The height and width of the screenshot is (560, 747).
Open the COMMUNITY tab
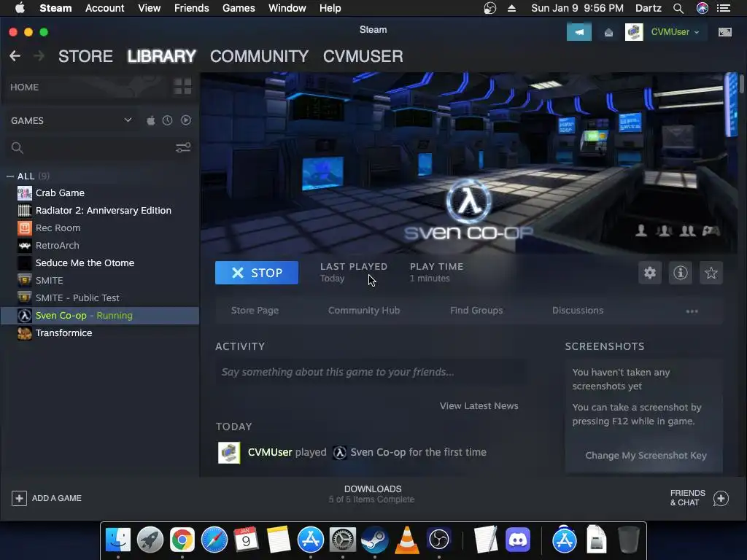click(x=259, y=56)
